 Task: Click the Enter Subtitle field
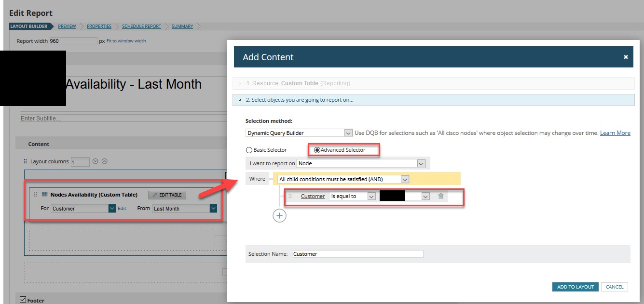click(x=123, y=118)
